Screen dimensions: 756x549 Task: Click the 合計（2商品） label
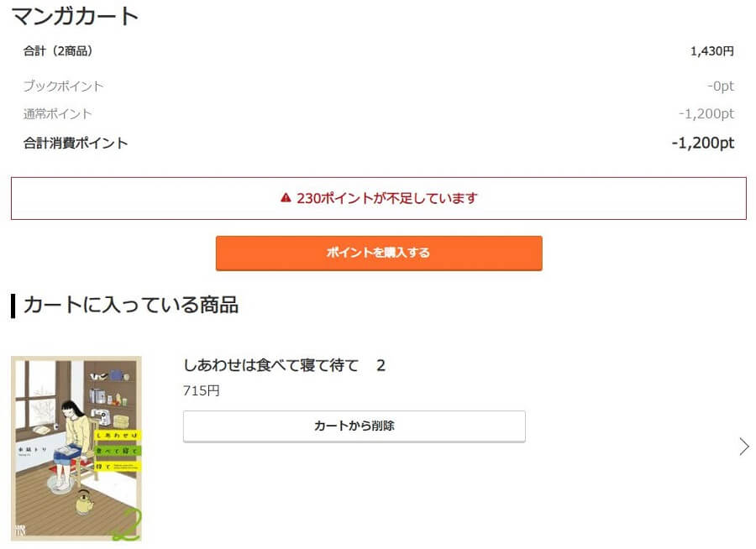coord(58,51)
